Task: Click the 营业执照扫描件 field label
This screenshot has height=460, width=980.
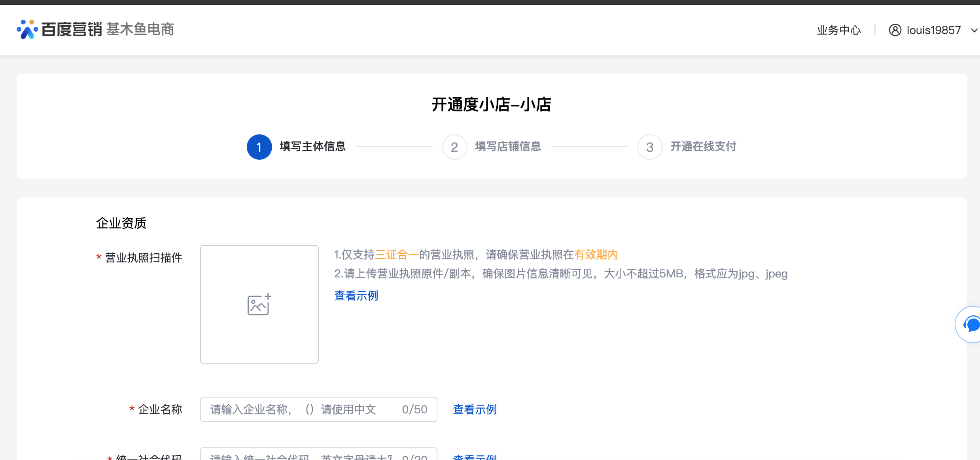Action: point(144,258)
